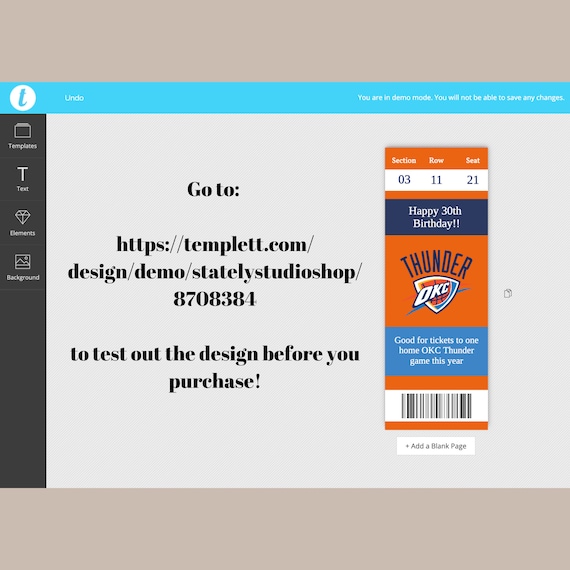Viewport: 570px width, 570px height.
Task: Open the Elements panel
Action: click(23, 223)
